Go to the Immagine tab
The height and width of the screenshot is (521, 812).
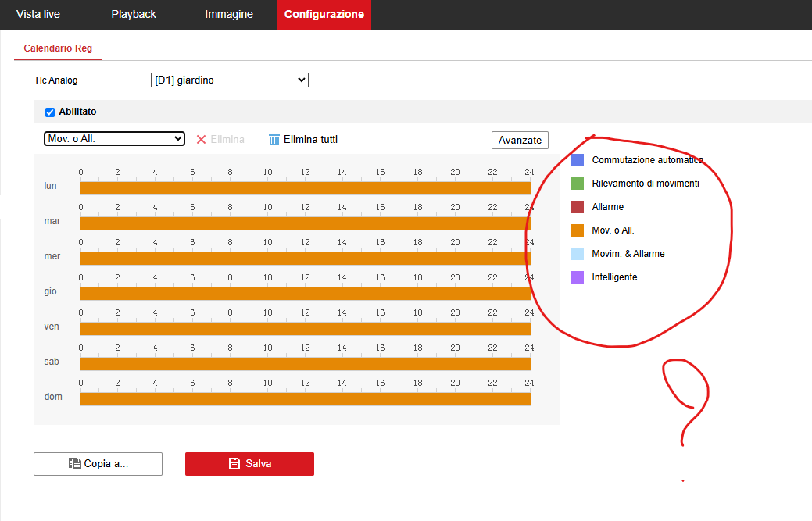click(x=228, y=15)
